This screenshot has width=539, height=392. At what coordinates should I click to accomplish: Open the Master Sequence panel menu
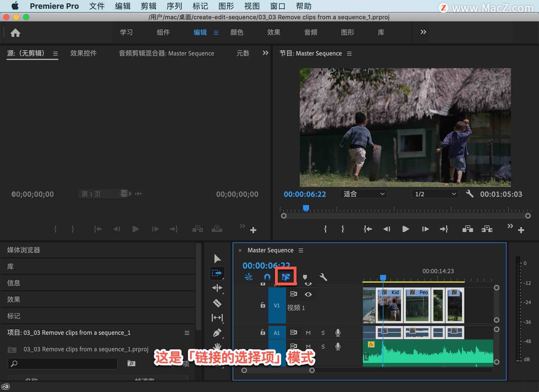[x=301, y=250]
